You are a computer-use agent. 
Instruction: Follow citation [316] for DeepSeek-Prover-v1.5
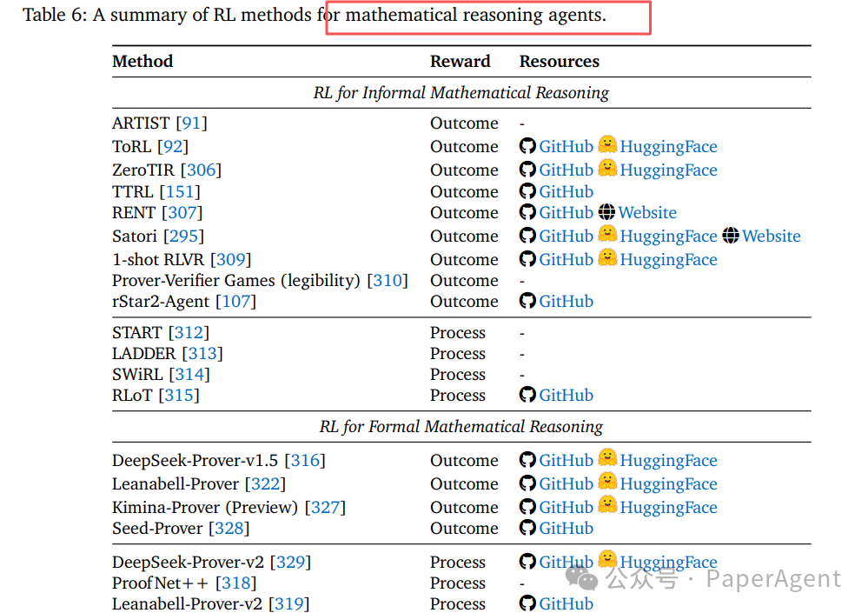[305, 461]
